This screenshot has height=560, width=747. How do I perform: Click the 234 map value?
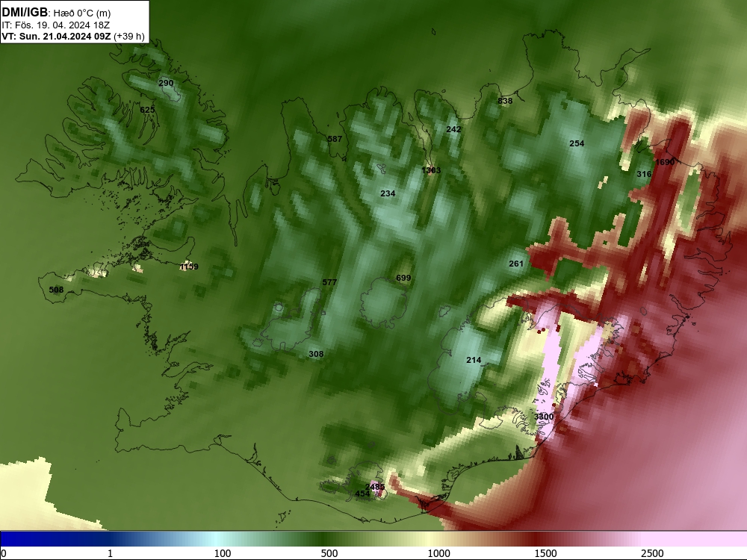coord(388,193)
